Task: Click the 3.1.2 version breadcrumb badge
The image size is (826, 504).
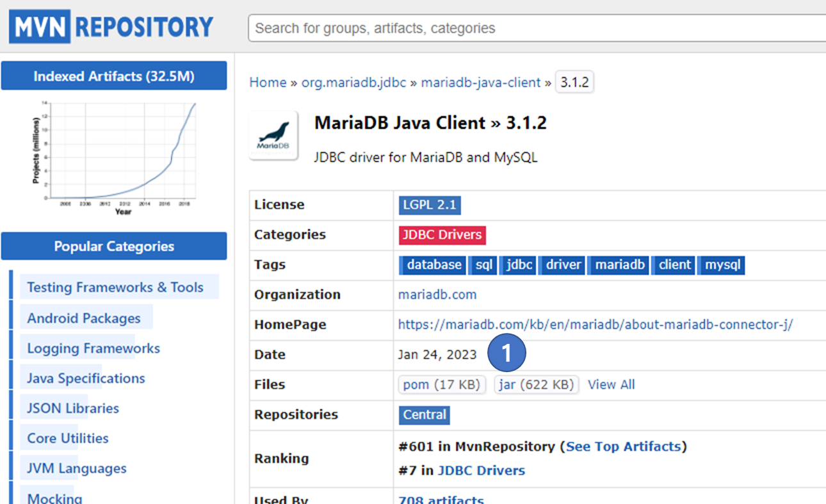Action: tap(574, 83)
